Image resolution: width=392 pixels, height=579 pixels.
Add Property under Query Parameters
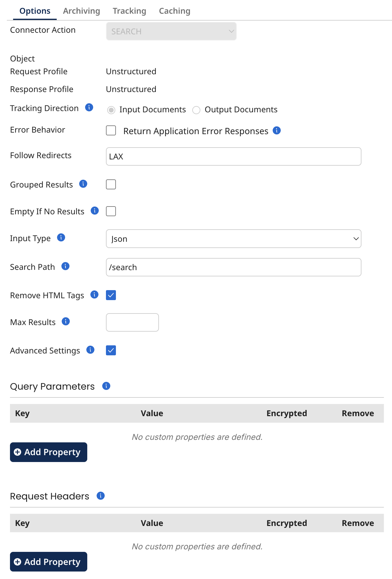coord(49,452)
